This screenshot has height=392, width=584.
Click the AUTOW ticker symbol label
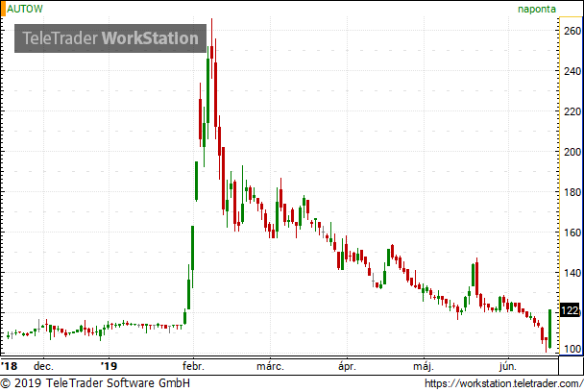[25, 9]
